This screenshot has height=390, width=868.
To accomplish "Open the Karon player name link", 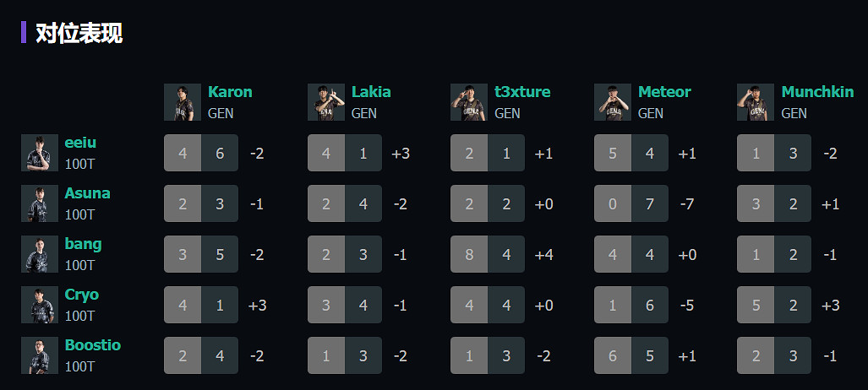I will [x=230, y=92].
